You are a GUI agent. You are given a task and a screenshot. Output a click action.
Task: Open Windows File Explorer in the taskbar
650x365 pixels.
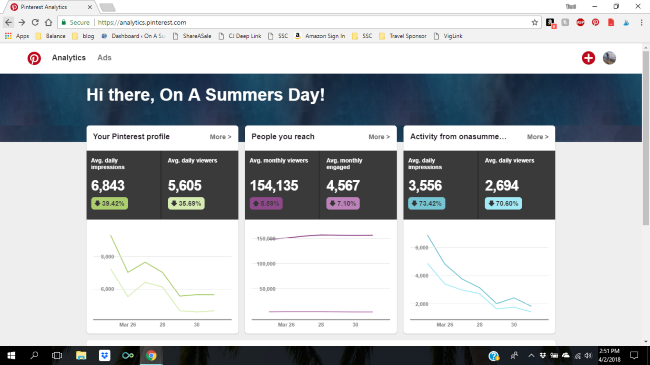(81, 355)
